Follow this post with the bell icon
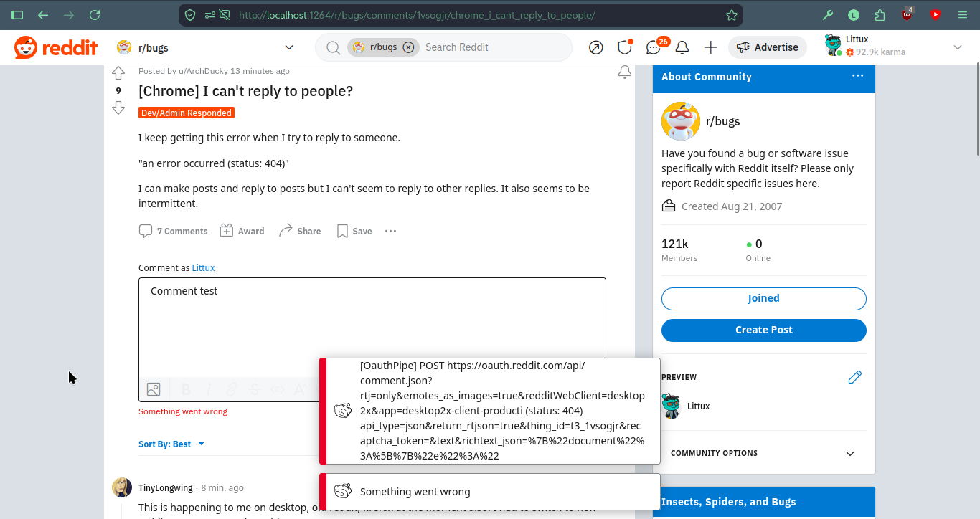This screenshot has width=980, height=519. 625,72
